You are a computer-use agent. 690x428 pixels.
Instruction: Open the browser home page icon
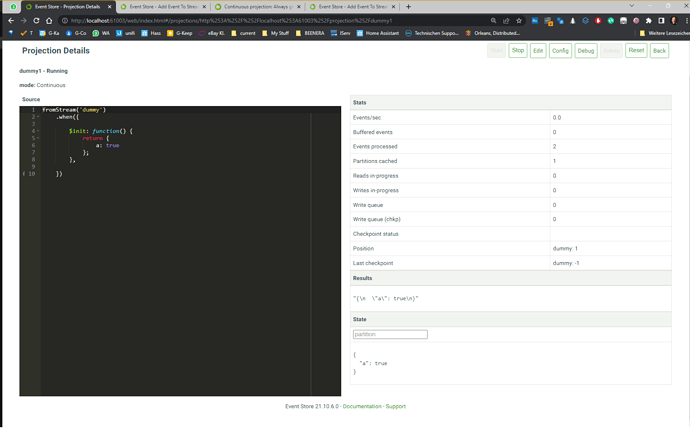point(49,21)
